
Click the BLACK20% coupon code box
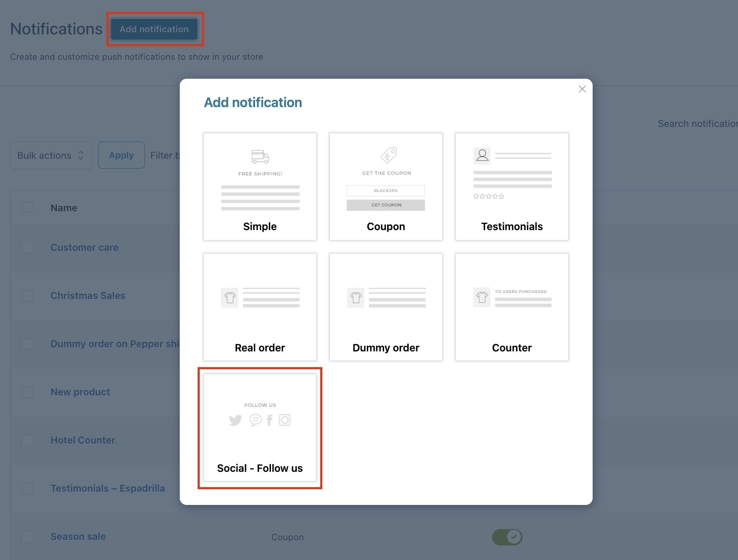386,191
